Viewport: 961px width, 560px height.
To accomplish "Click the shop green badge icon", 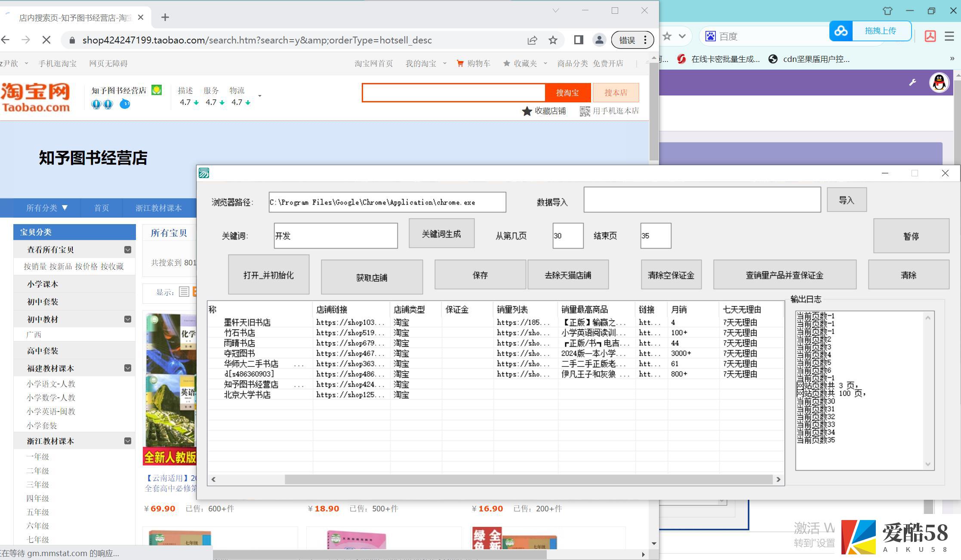I will pyautogui.click(x=157, y=90).
